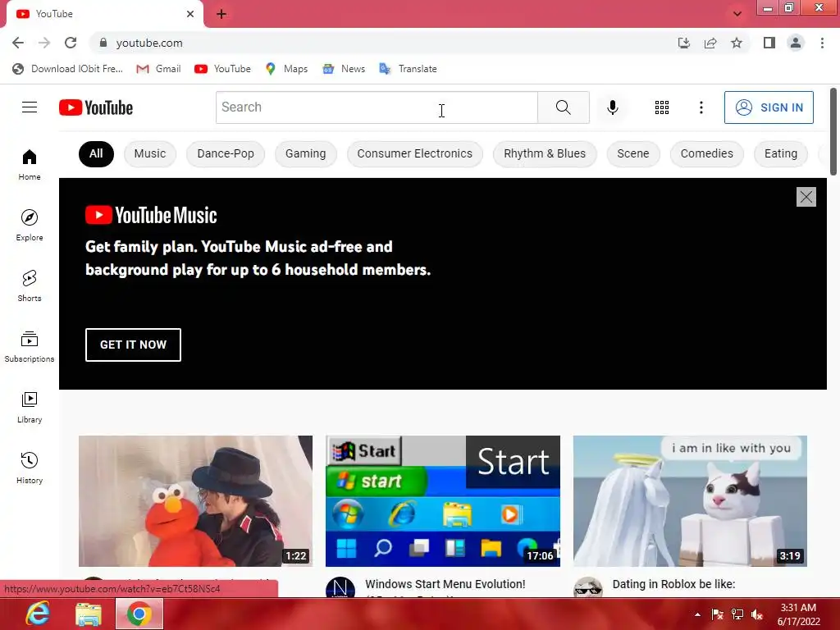Screen dimensions: 840x630
Task: Open Chrome profile avatar
Action: coord(796,43)
